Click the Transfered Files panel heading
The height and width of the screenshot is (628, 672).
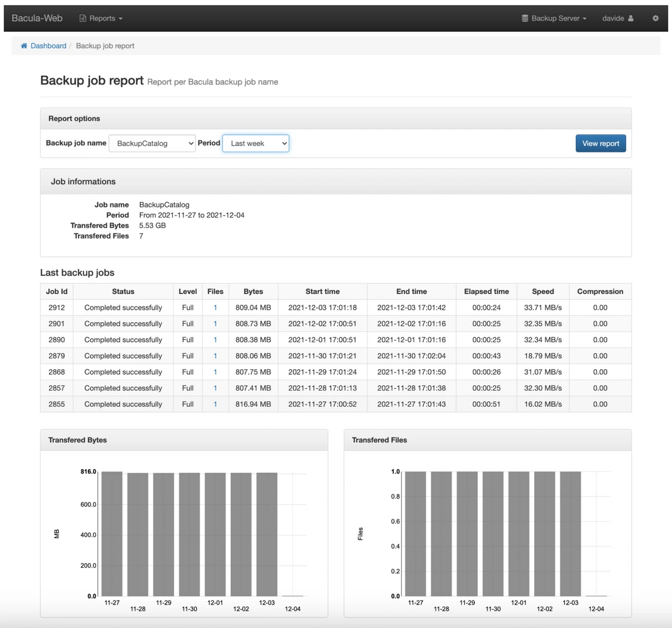tap(488, 440)
